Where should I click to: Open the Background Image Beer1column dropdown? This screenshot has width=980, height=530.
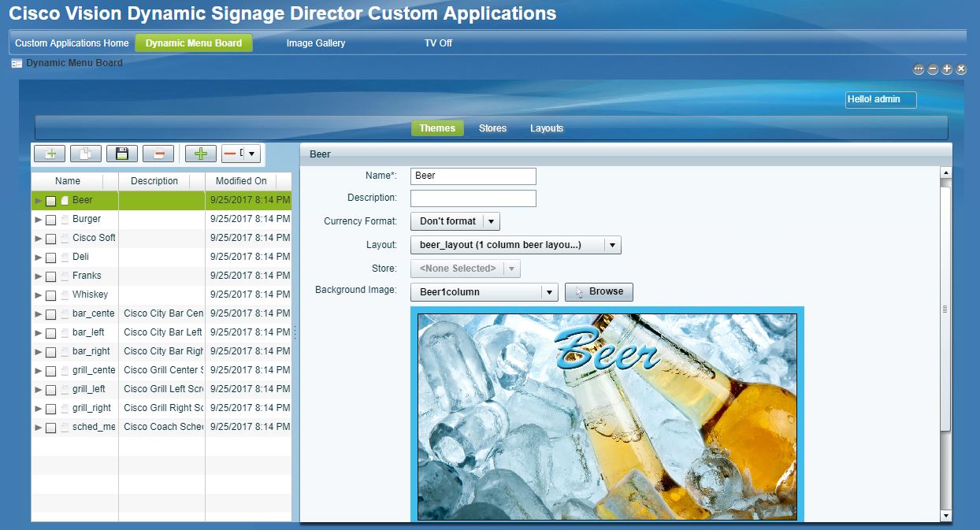pyautogui.click(x=484, y=292)
